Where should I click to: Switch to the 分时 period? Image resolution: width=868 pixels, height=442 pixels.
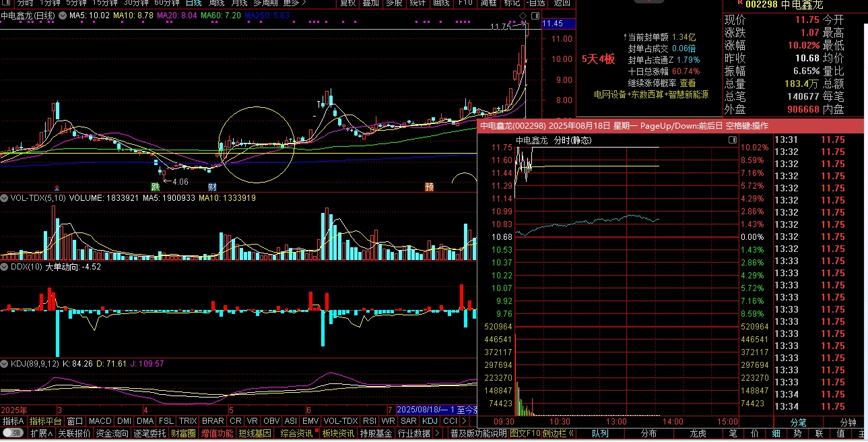(x=25, y=3)
